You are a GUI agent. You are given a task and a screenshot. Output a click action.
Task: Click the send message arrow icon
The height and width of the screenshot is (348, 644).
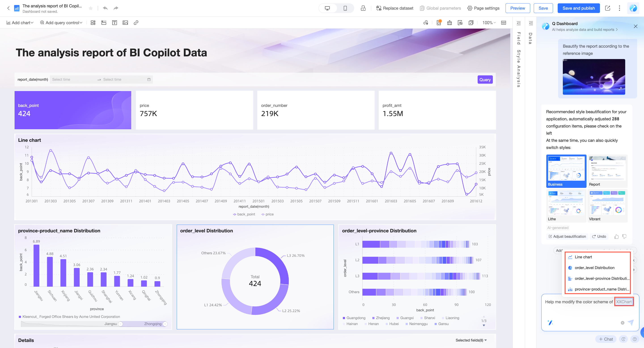(631, 323)
